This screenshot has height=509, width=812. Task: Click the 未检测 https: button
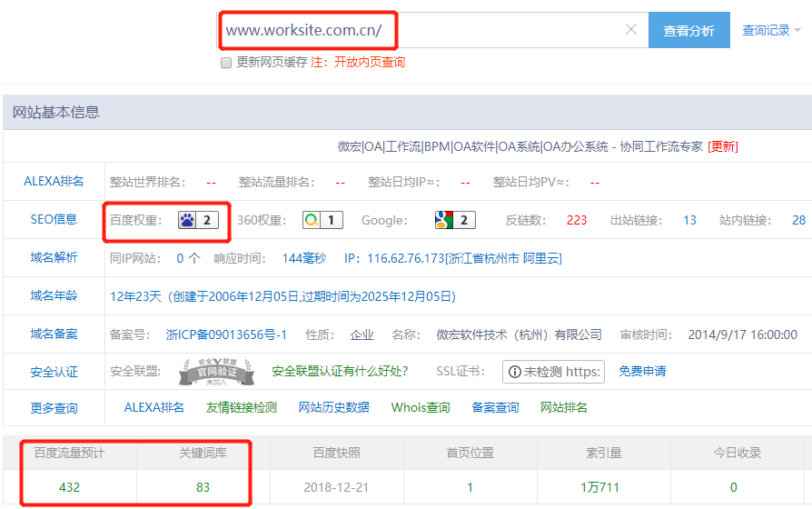tap(553, 372)
